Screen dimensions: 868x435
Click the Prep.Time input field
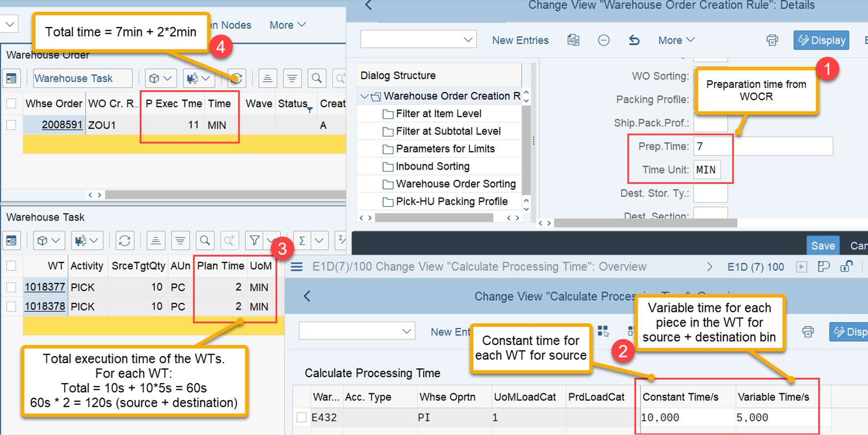pyautogui.click(x=763, y=146)
